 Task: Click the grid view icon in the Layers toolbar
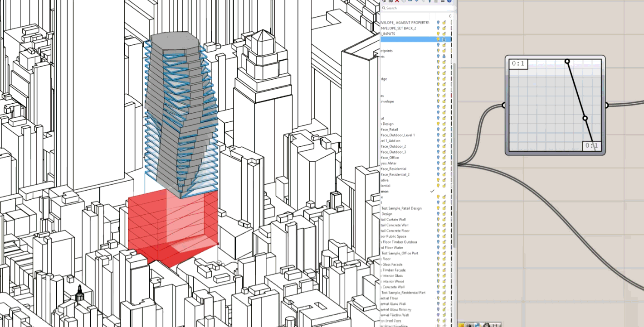(436, 2)
